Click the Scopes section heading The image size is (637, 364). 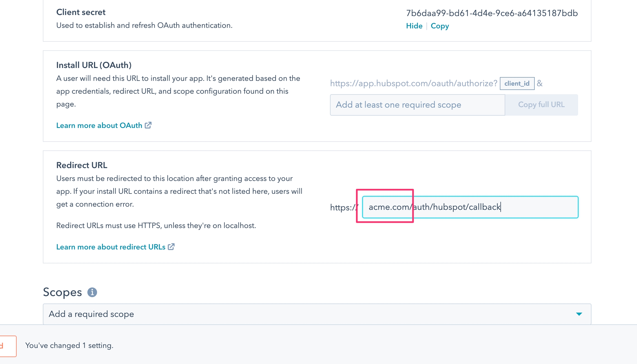[x=62, y=292]
